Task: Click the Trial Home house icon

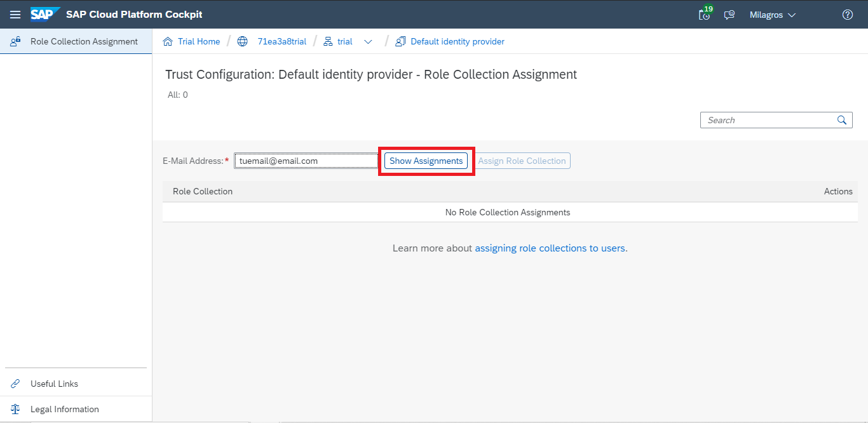Action: coord(168,41)
